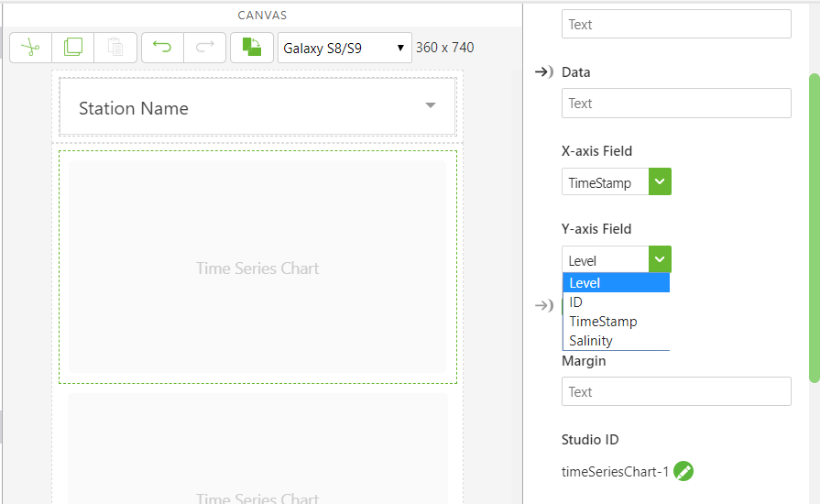Choose ID option in Y-axis list
Screen dimensions: 820x504
click(x=576, y=302)
